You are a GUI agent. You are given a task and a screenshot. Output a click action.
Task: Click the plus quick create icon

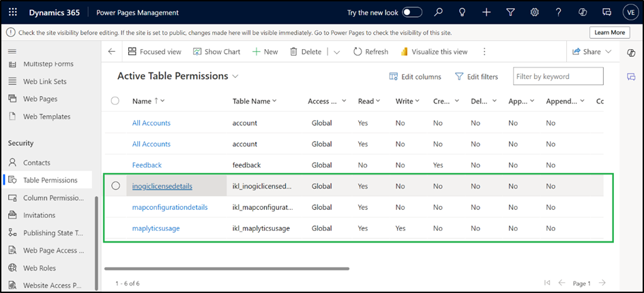coord(486,12)
